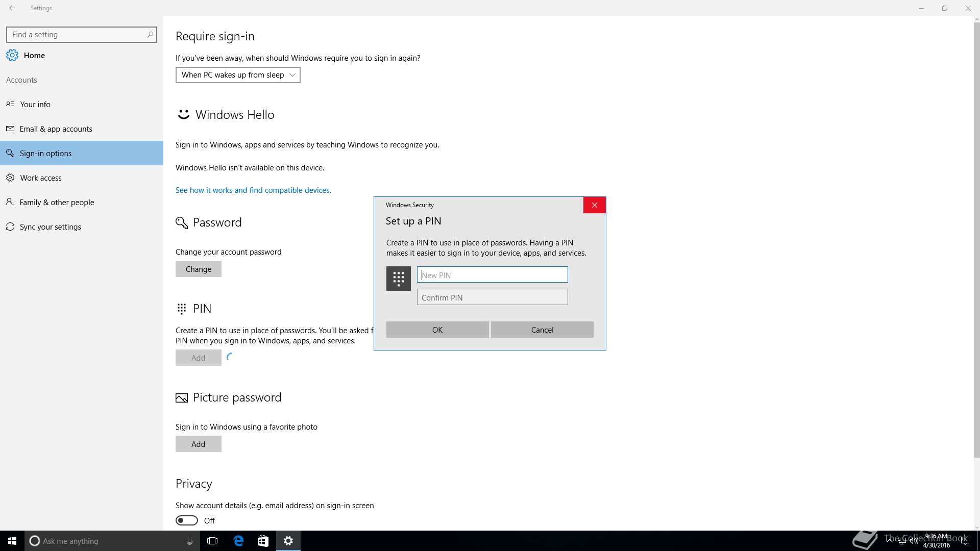Screen dimensions: 980x551
Task: Click the Windows Hello smiley icon
Action: coord(183,115)
